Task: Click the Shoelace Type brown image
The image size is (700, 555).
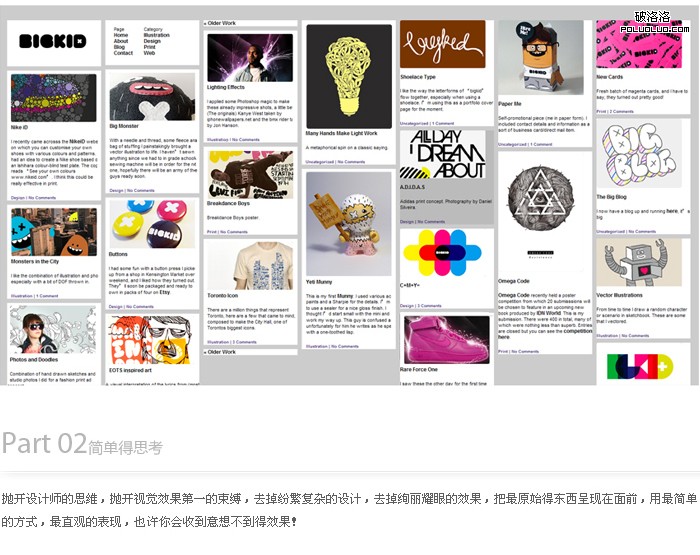Action: 442,44
